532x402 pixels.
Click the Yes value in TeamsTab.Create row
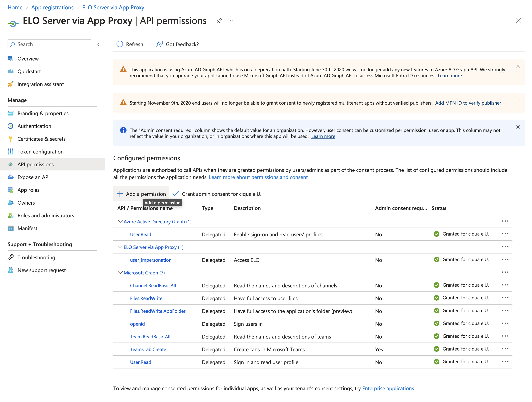pos(379,349)
